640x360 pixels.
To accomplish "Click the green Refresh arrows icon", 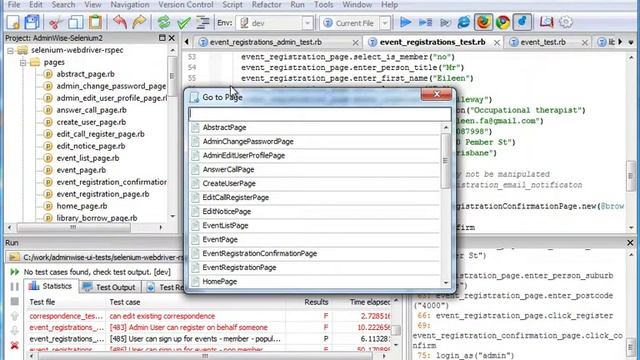I will click(164, 22).
